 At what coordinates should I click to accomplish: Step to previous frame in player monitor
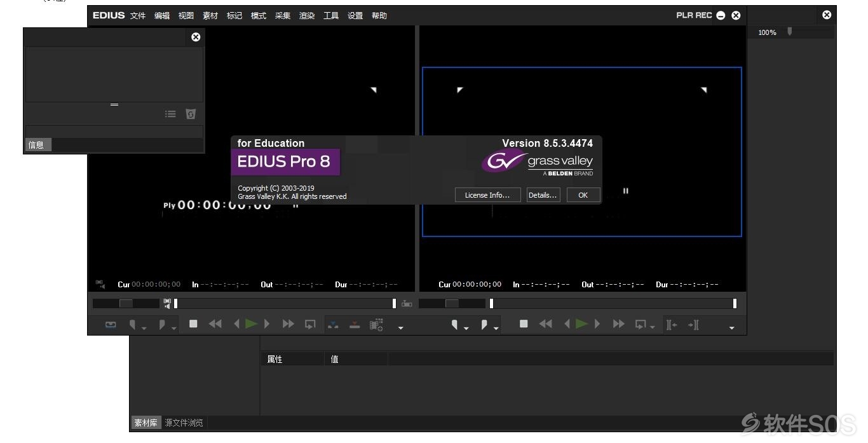(x=236, y=324)
